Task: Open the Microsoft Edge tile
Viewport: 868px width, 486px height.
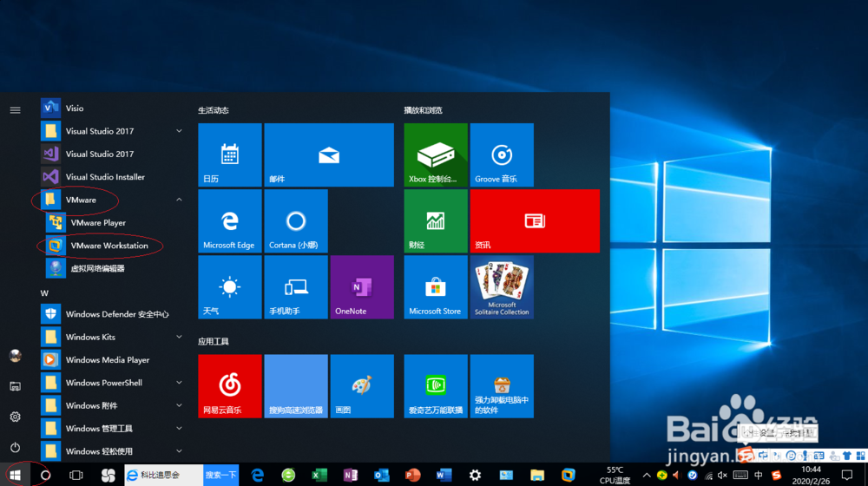Action: [x=230, y=220]
